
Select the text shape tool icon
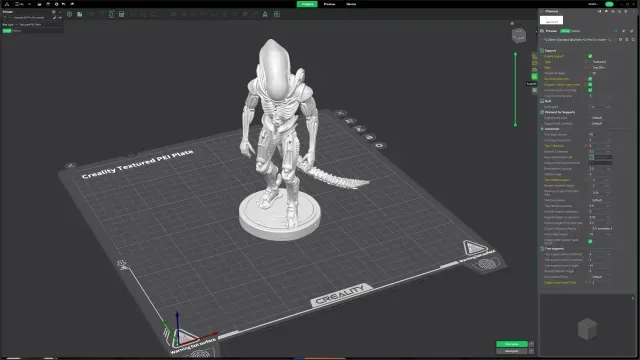[265, 14]
